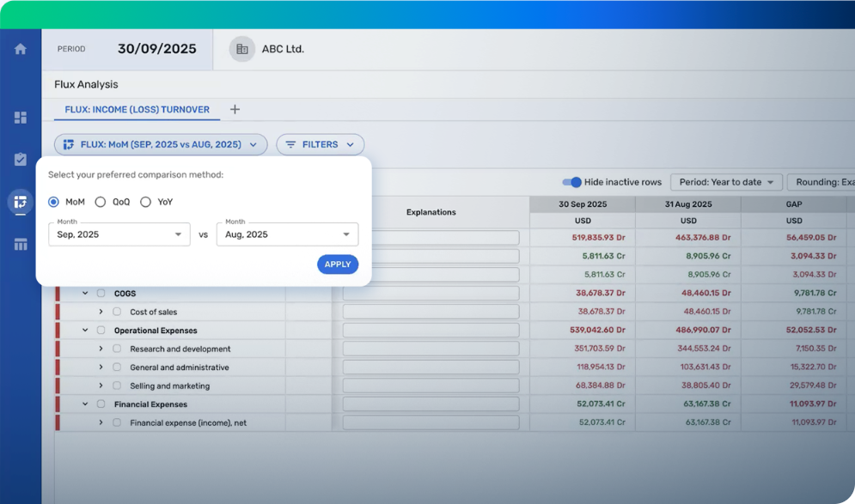The height and width of the screenshot is (504, 855).
Task: Click the company building icon beside ABC Ltd.
Action: (242, 49)
